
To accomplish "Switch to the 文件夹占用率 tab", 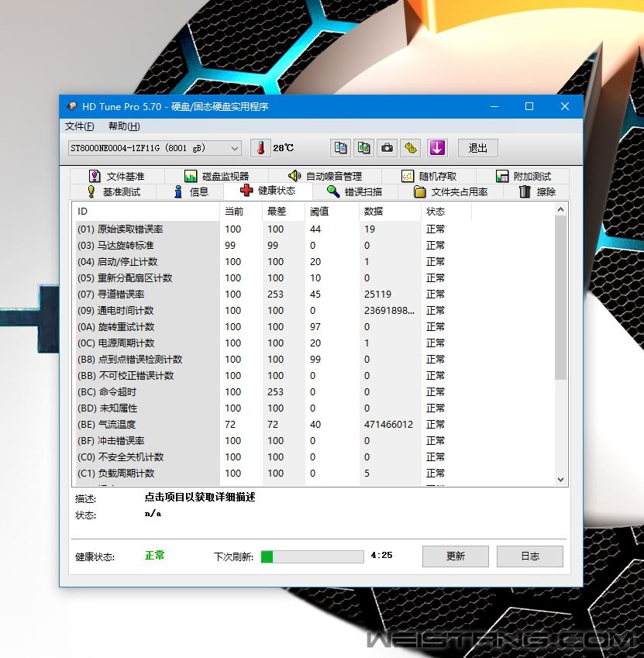I will [450, 191].
